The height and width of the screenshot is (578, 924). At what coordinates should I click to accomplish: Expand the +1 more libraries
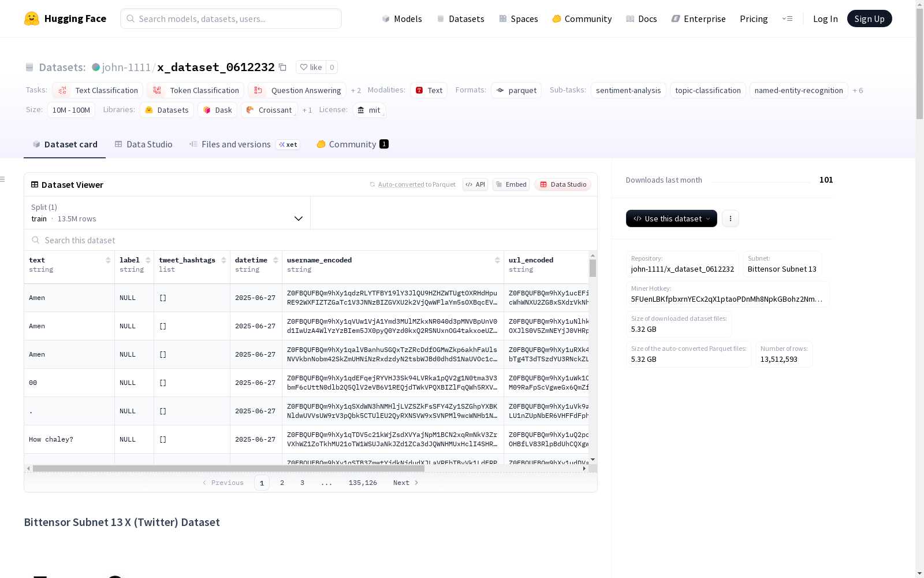tap(307, 110)
